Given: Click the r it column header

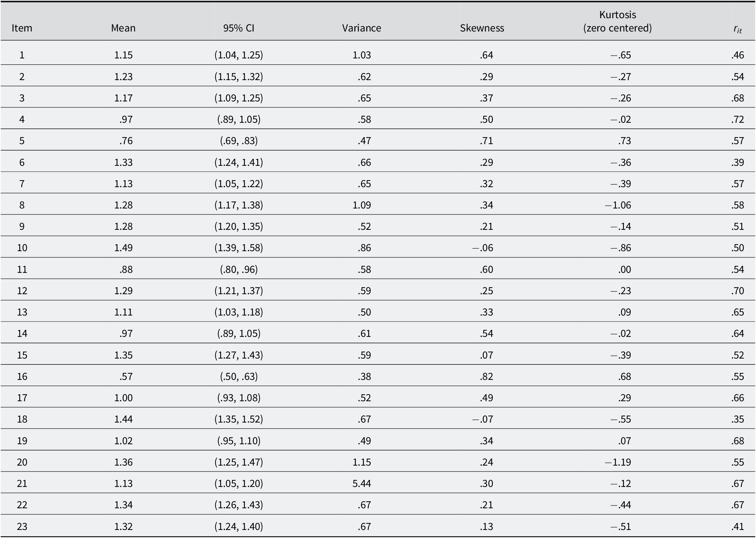Looking at the screenshot, I should [x=737, y=29].
